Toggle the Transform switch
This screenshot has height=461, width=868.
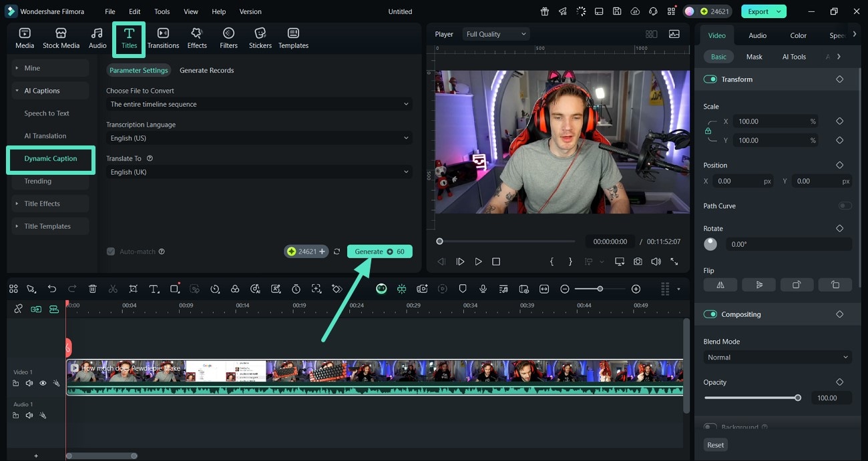pos(710,79)
